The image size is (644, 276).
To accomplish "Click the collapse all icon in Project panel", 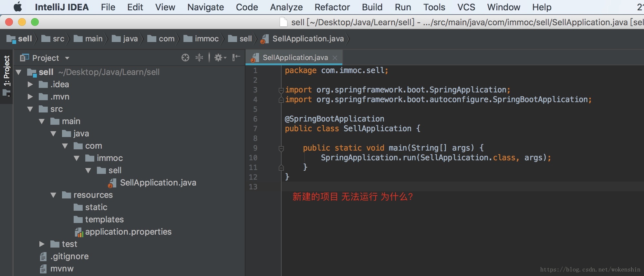I will coord(199,58).
